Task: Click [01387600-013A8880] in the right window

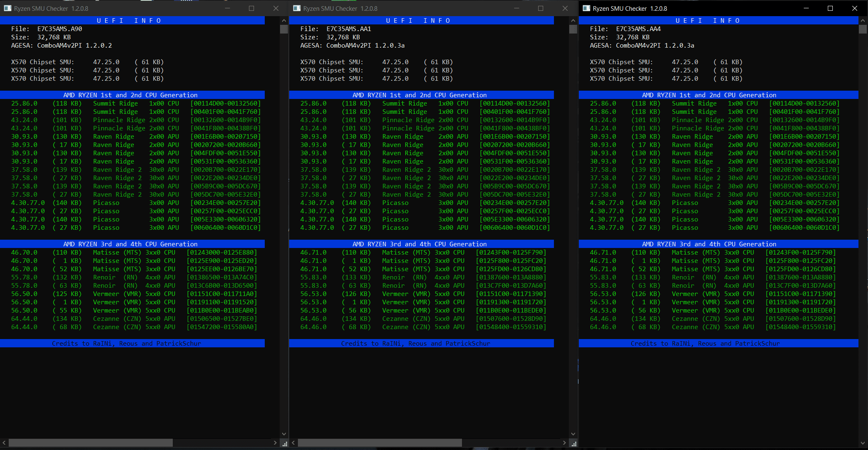Action: (x=801, y=277)
